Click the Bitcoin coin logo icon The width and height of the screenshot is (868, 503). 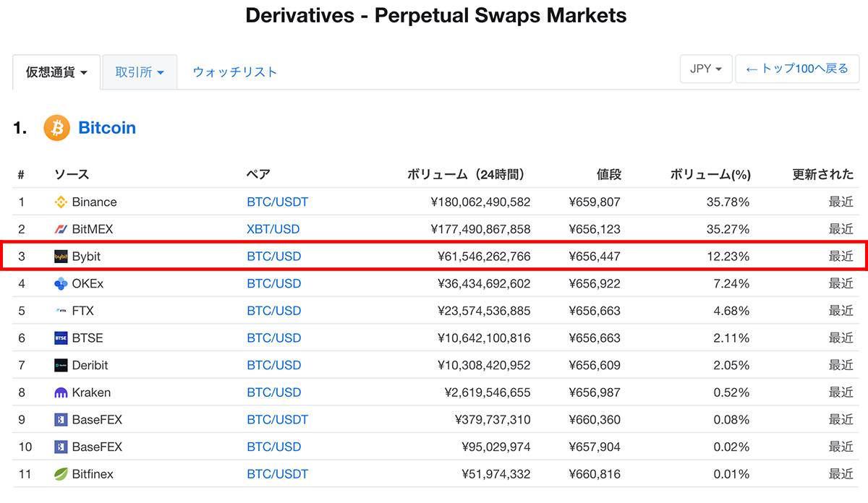click(56, 128)
